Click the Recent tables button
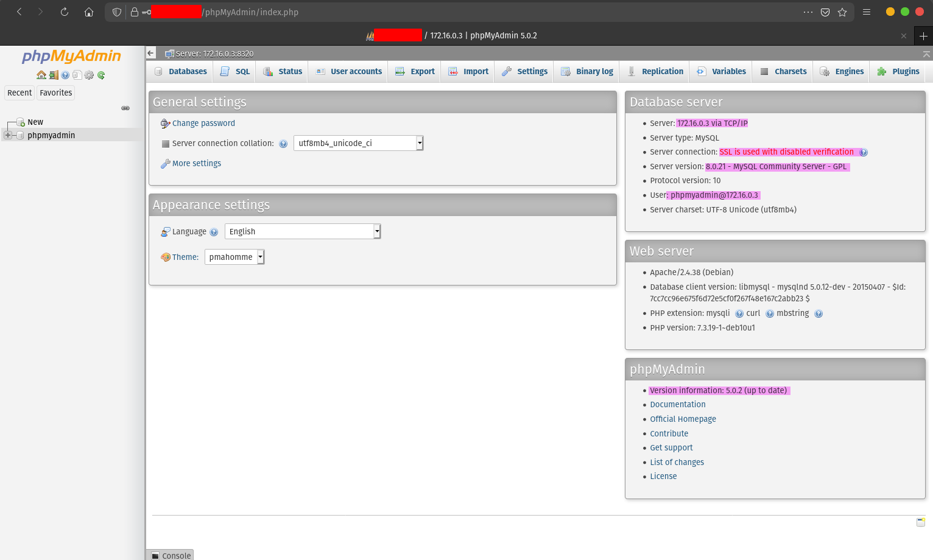This screenshot has width=933, height=560. pyautogui.click(x=19, y=93)
